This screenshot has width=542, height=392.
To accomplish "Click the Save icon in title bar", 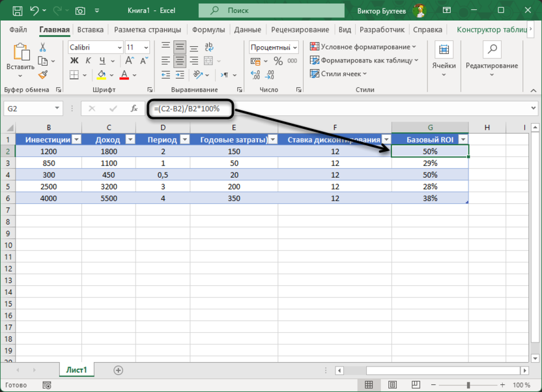I will pos(16,10).
